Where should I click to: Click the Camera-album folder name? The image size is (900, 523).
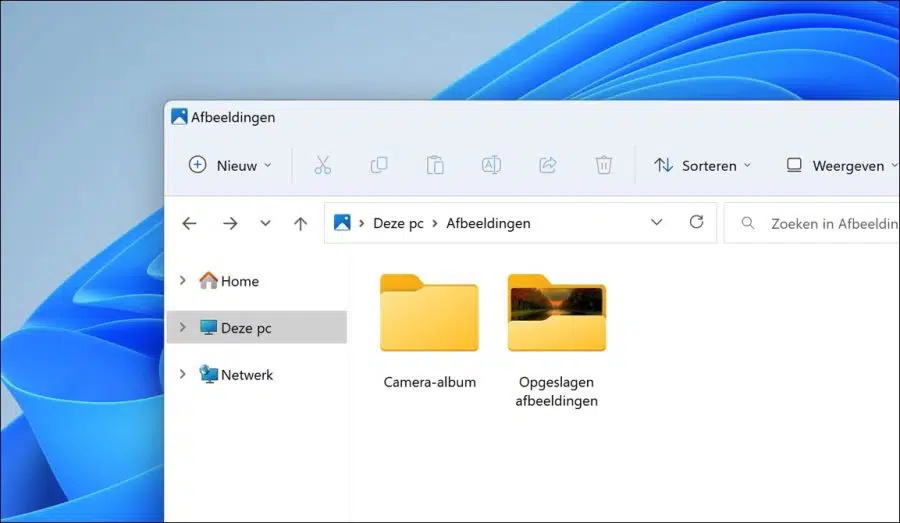[429, 382]
